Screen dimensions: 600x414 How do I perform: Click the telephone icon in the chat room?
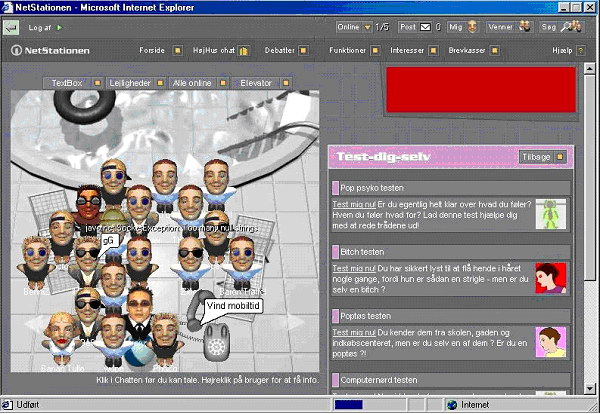(x=217, y=346)
